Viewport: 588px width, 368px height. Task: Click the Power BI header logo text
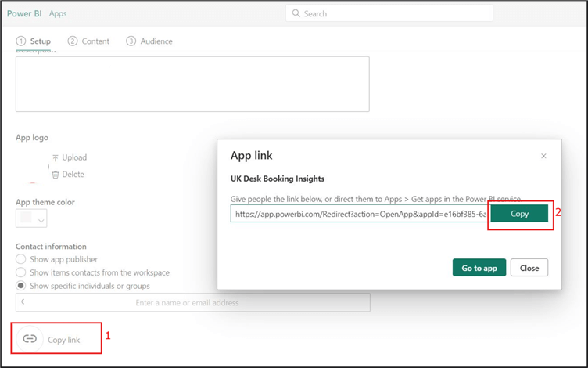pos(24,13)
